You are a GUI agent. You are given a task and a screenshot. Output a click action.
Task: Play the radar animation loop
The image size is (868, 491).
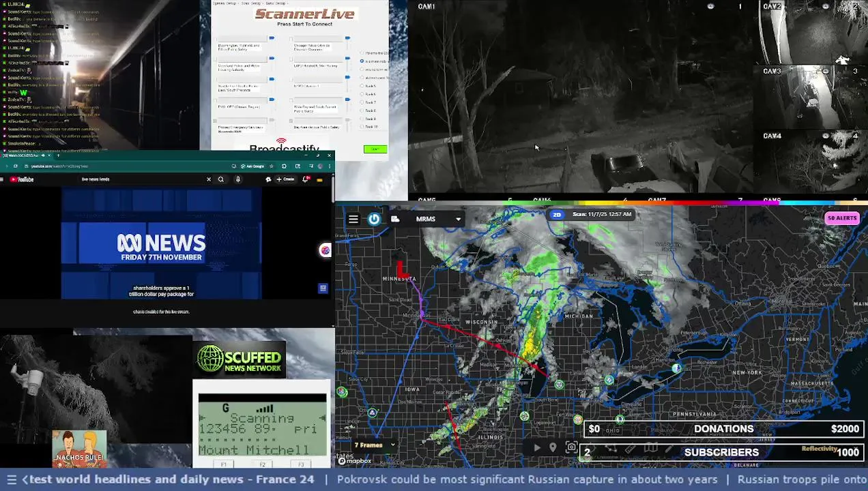[537, 447]
